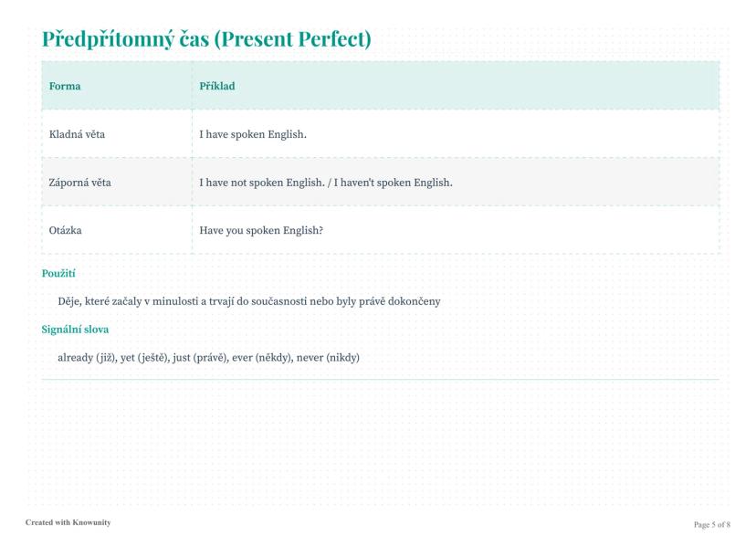This screenshot has width=756, height=535.
Task: Click the "Kladná věta" table cell
Action: 77,135
